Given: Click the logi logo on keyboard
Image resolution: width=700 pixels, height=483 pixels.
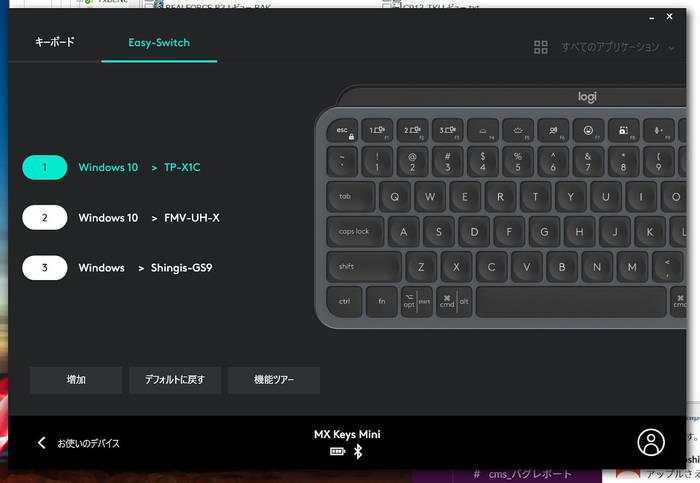Looking at the screenshot, I should pos(587,96).
